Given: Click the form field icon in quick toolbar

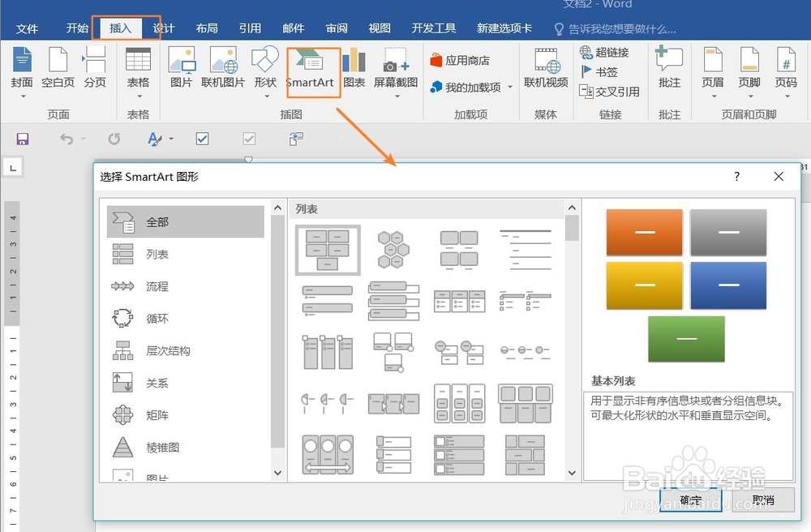Looking at the screenshot, I should tap(296, 139).
